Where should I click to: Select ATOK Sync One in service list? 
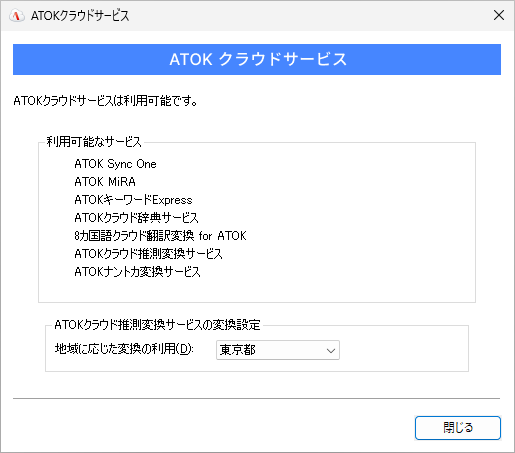pos(115,164)
